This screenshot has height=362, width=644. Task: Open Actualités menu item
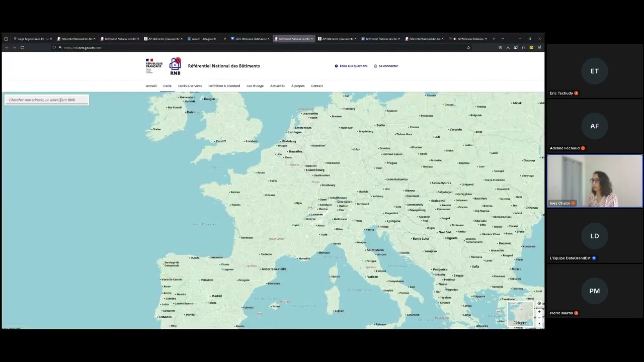[x=277, y=86]
